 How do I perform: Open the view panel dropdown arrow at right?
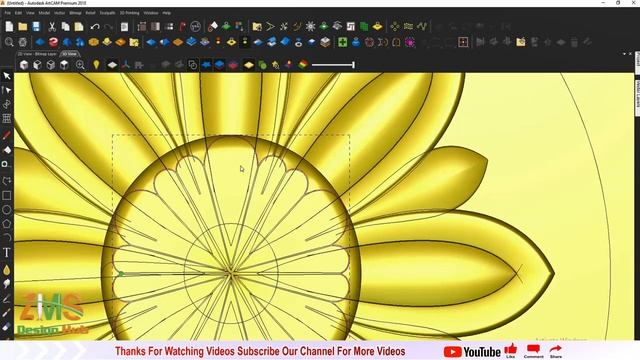tap(624, 54)
